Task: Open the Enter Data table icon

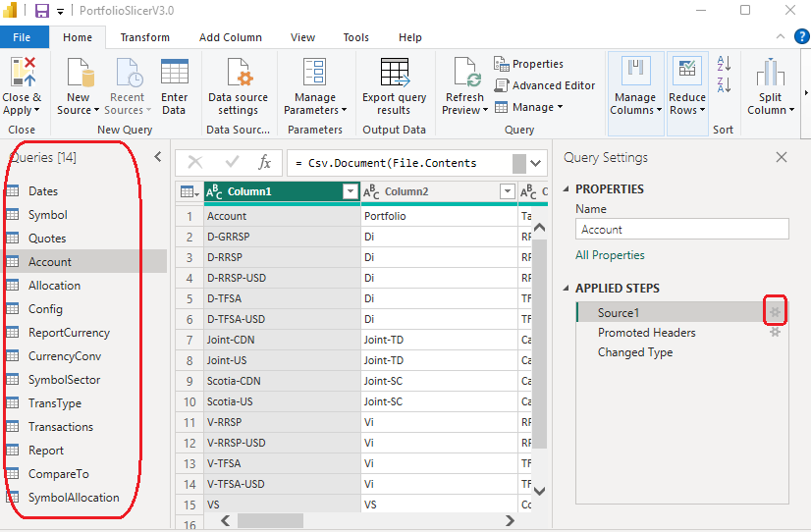Action: pyautogui.click(x=174, y=73)
